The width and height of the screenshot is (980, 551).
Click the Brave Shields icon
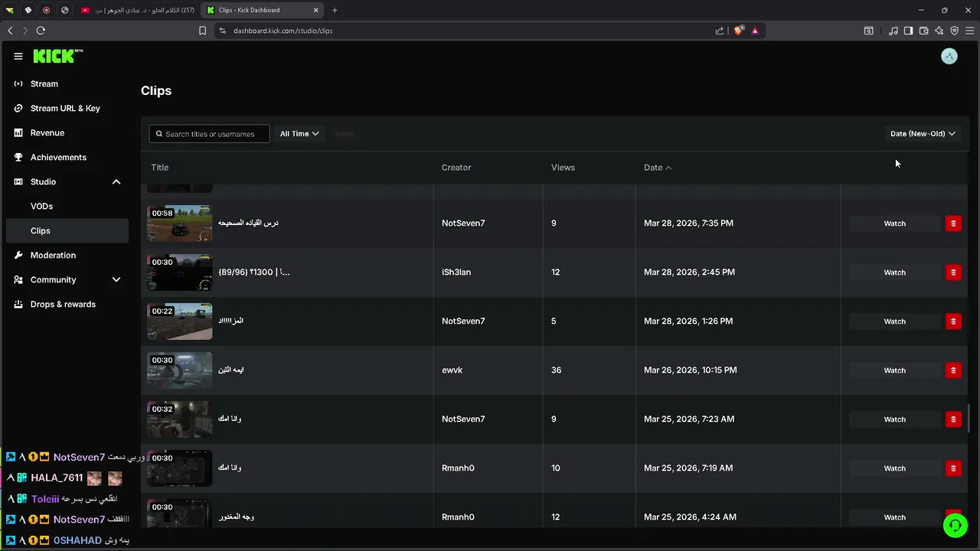pyautogui.click(x=738, y=31)
